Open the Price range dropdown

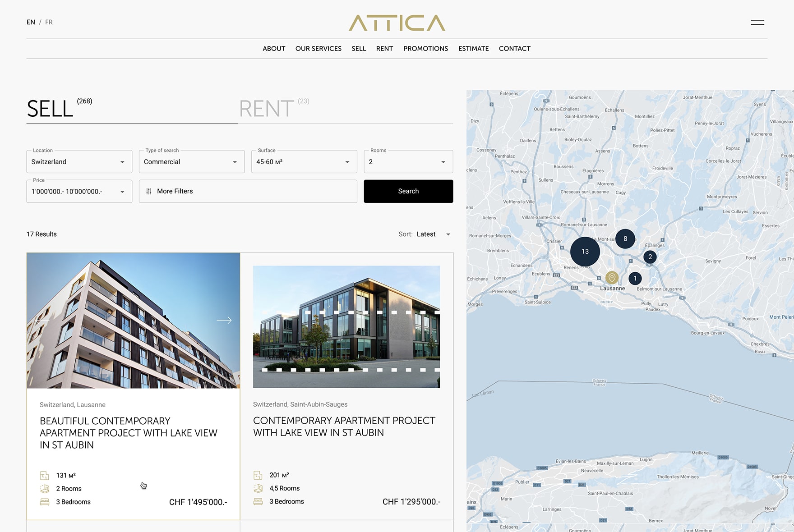point(79,192)
